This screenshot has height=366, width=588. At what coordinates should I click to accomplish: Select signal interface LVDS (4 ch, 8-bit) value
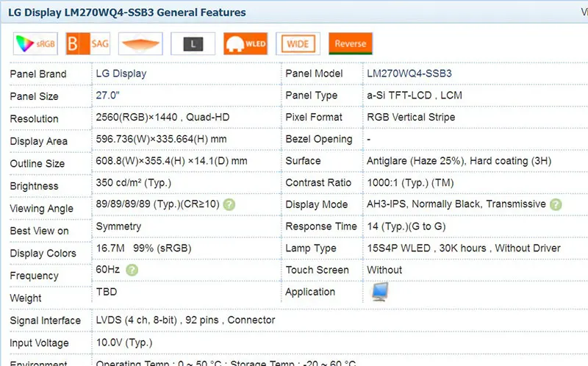tap(185, 320)
